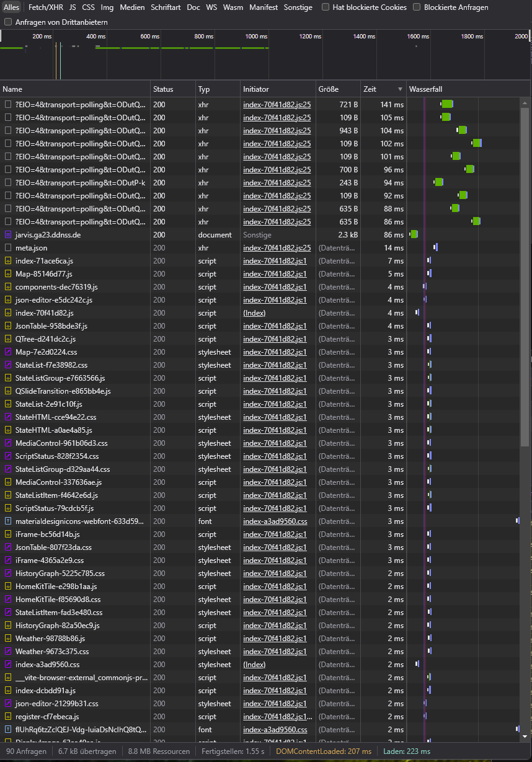Click the script icon of QTree-d241dc2c.js
The image size is (532, 762).
coord(8,339)
